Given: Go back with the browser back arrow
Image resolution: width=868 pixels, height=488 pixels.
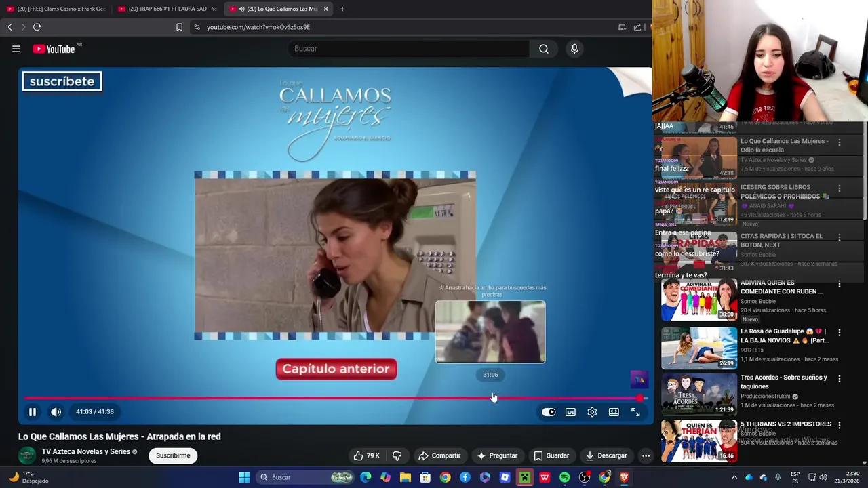Looking at the screenshot, I should pos(9,27).
